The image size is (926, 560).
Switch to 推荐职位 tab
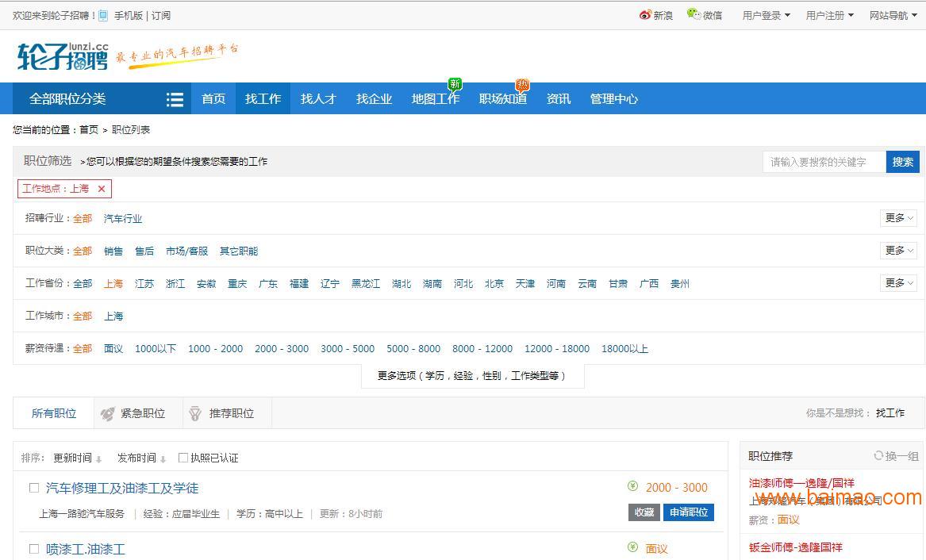(x=227, y=414)
